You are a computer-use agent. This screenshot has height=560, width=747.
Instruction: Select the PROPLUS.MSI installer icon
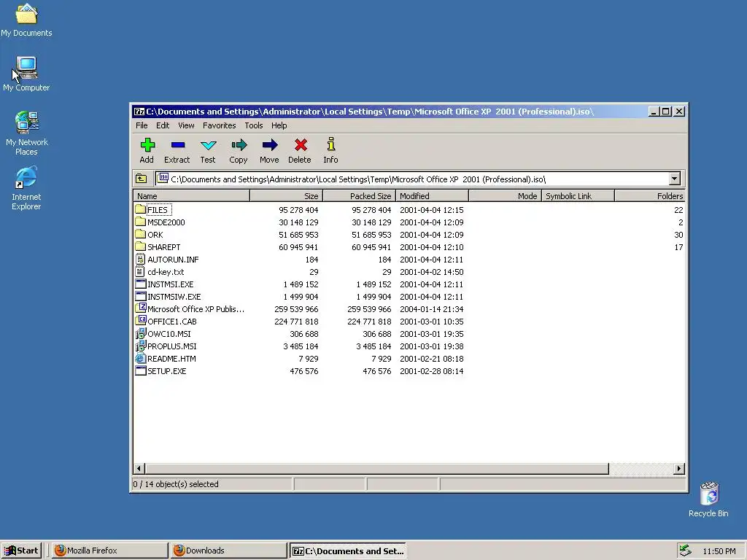140,346
